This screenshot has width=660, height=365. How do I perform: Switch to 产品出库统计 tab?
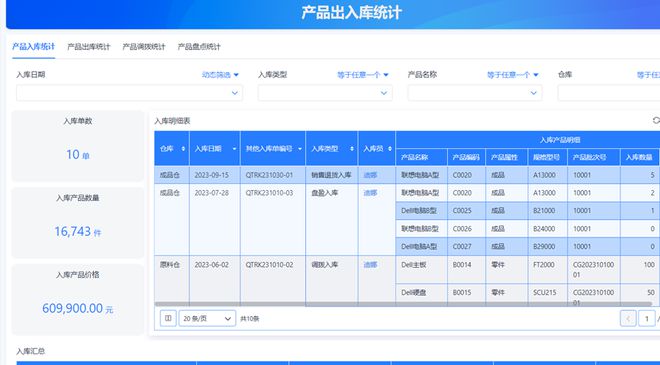point(88,47)
